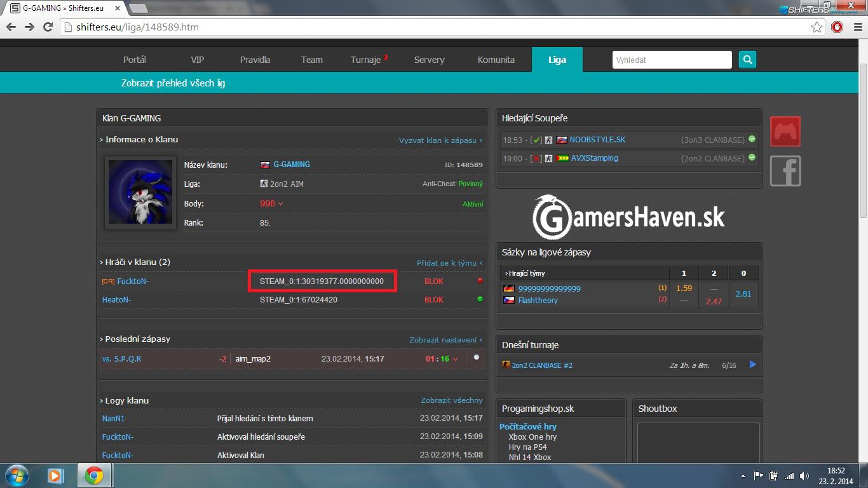Open the red extension icon in toolbar
This screenshot has height=488, width=868.
[837, 27]
